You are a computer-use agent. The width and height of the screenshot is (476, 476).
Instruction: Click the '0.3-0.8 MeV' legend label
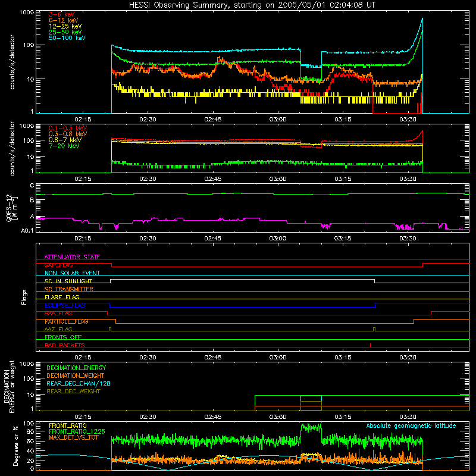pyautogui.click(x=68, y=134)
